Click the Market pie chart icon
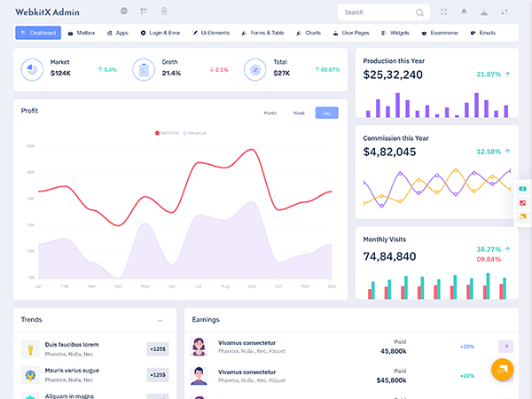This screenshot has width=532, height=399. 33,69
